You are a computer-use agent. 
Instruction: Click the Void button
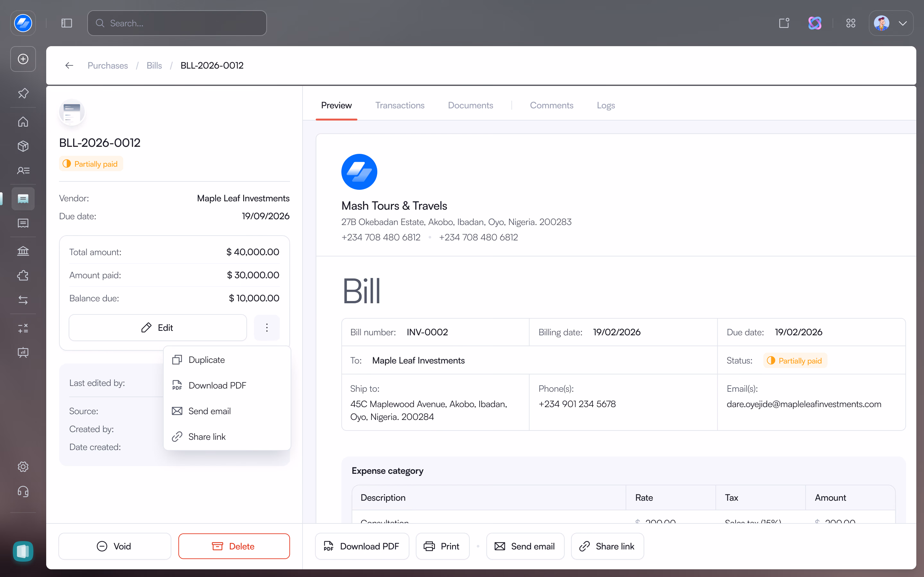click(115, 546)
